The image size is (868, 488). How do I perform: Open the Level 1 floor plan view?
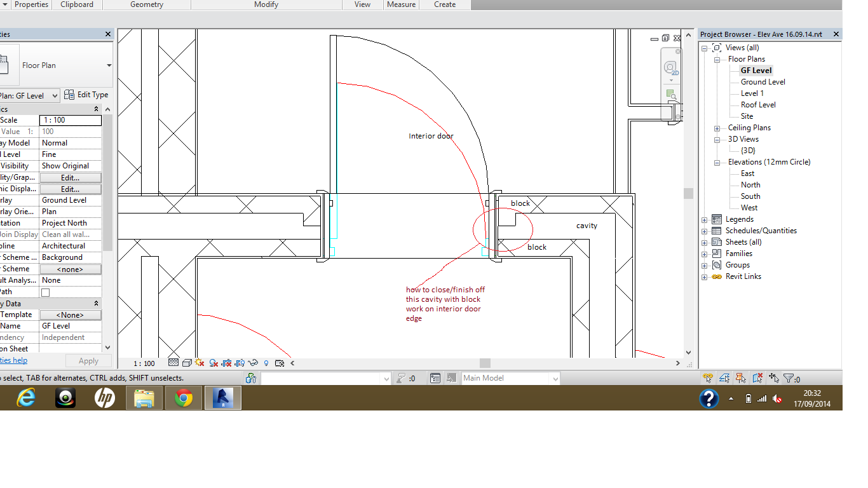click(752, 93)
